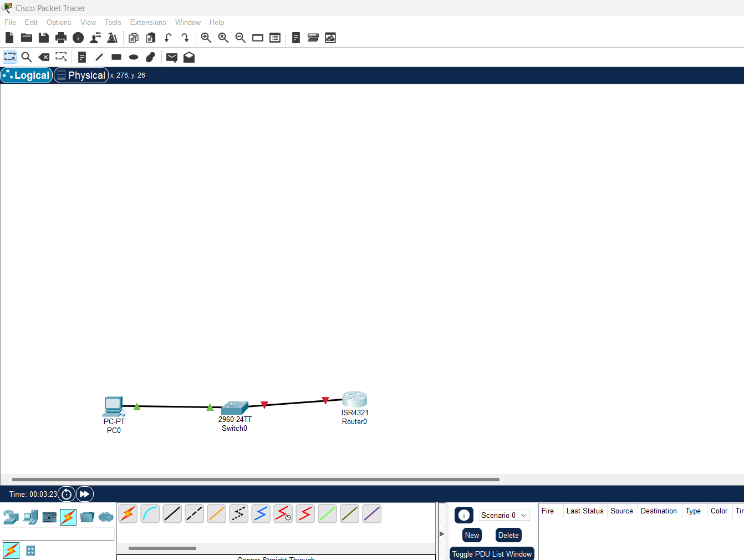This screenshot has height=560, width=744.
Task: Zoom out of the workspace
Action: pos(241,38)
